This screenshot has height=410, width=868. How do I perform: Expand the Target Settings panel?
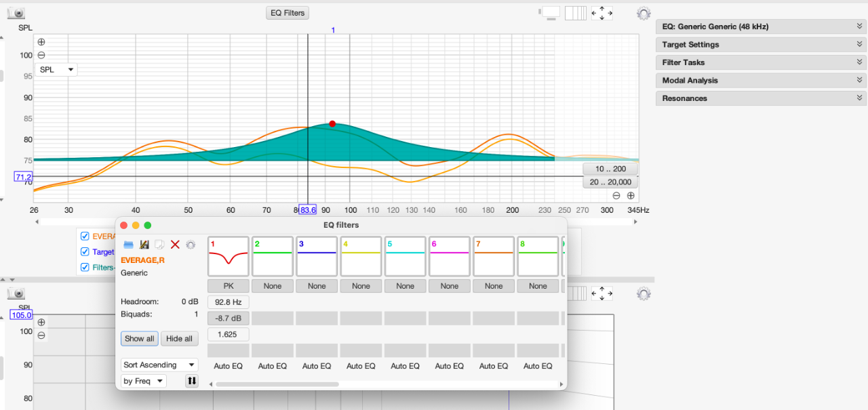point(761,45)
